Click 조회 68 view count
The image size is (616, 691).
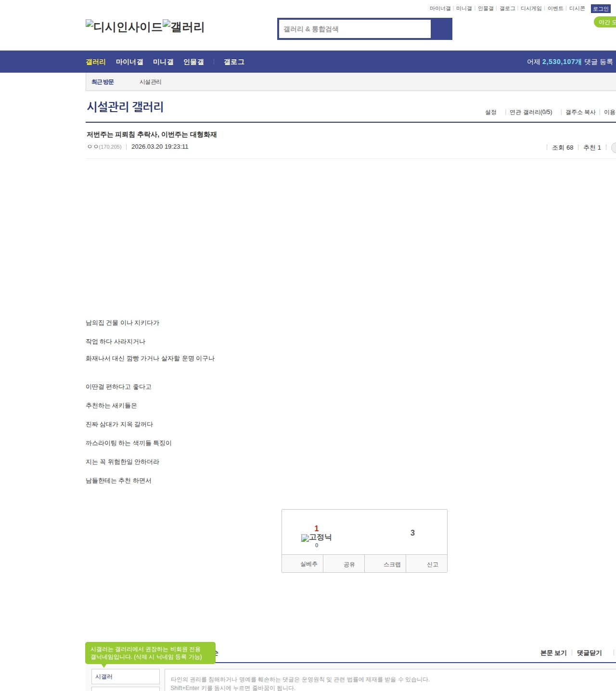click(x=563, y=148)
